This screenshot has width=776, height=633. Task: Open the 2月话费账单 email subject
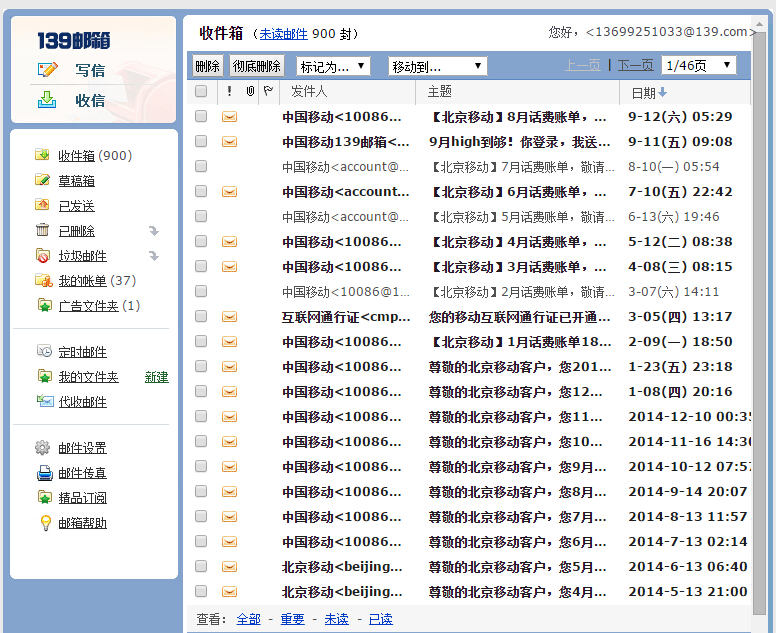pos(522,292)
